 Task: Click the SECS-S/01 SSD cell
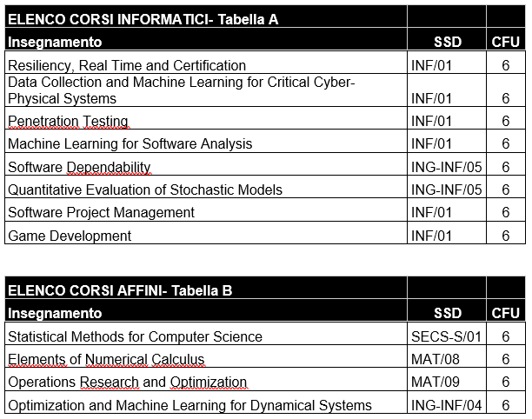[x=447, y=334]
